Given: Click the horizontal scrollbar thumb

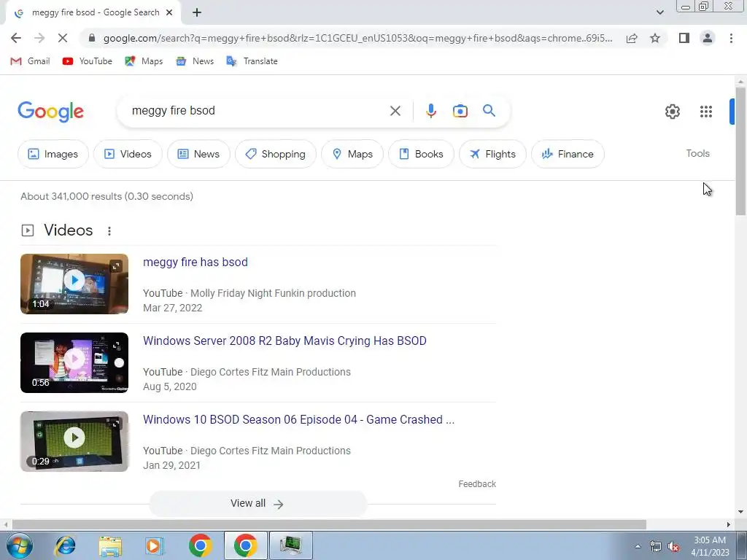Looking at the screenshot, I should (329, 524).
